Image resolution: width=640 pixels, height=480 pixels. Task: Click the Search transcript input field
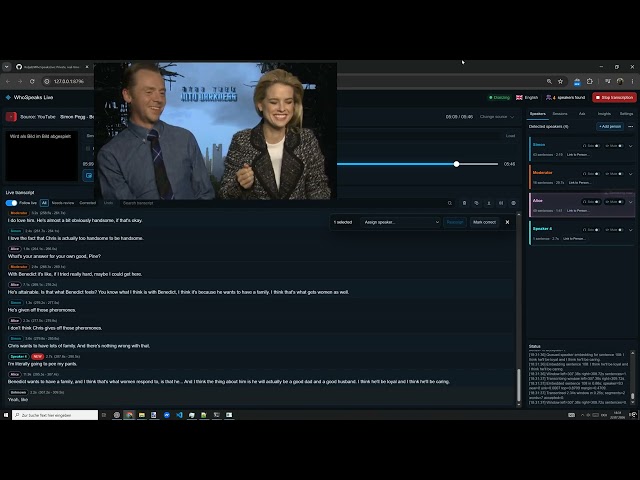click(x=282, y=203)
